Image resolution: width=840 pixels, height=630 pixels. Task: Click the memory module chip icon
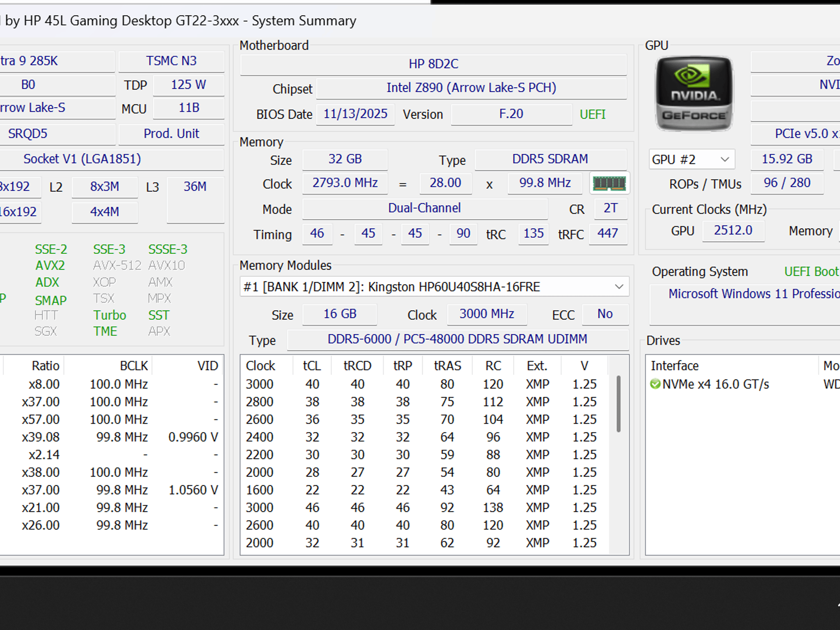coord(609,183)
